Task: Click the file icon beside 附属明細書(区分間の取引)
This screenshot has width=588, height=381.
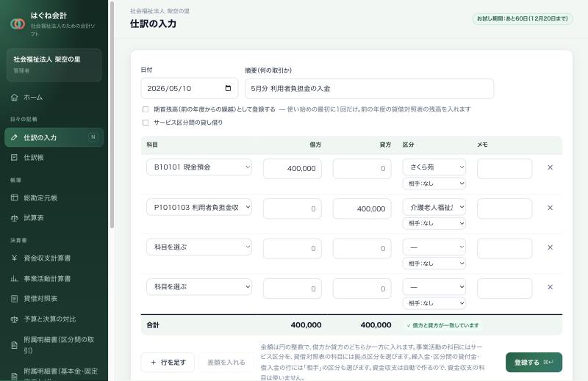Action: [14, 345]
